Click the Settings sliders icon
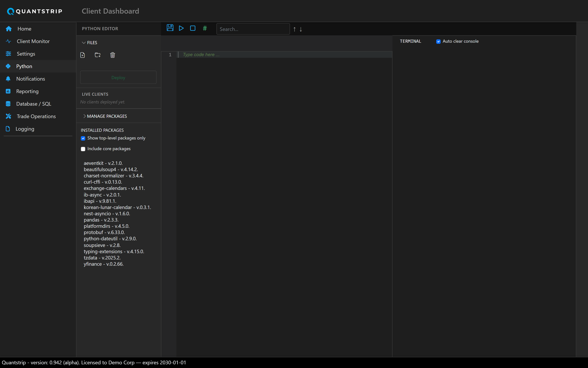This screenshot has width=588, height=368. coord(8,54)
